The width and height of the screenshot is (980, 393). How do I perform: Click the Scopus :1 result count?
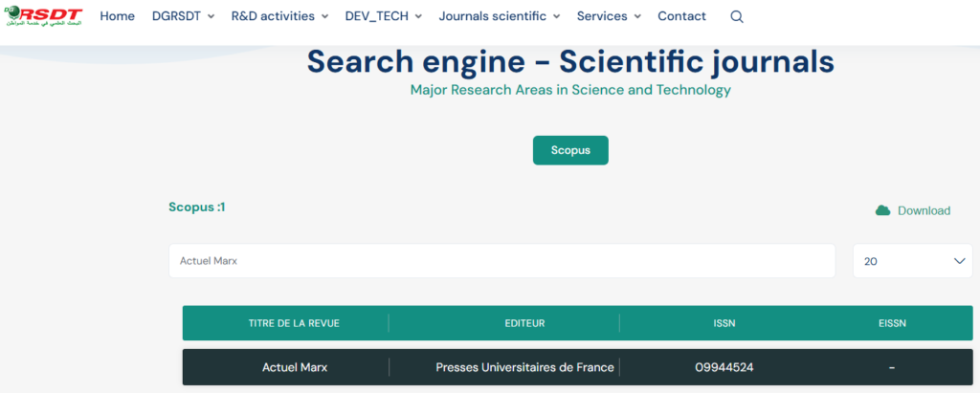pos(197,207)
